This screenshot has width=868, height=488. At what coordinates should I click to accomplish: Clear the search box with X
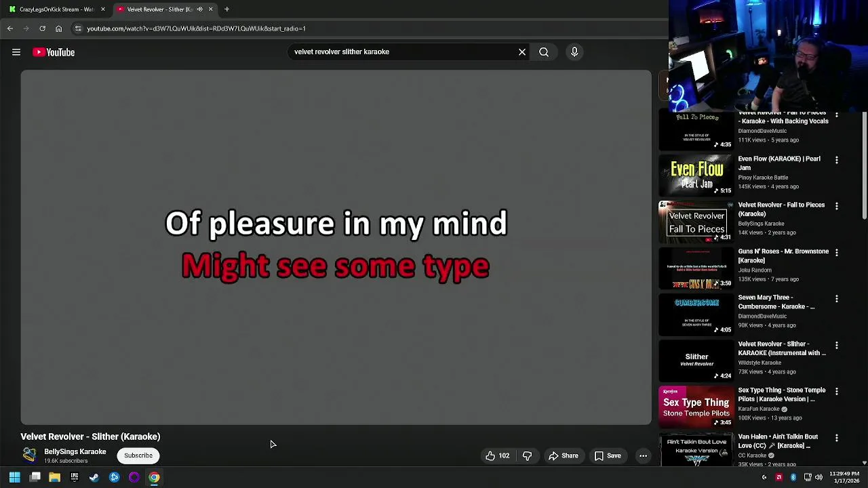click(522, 52)
